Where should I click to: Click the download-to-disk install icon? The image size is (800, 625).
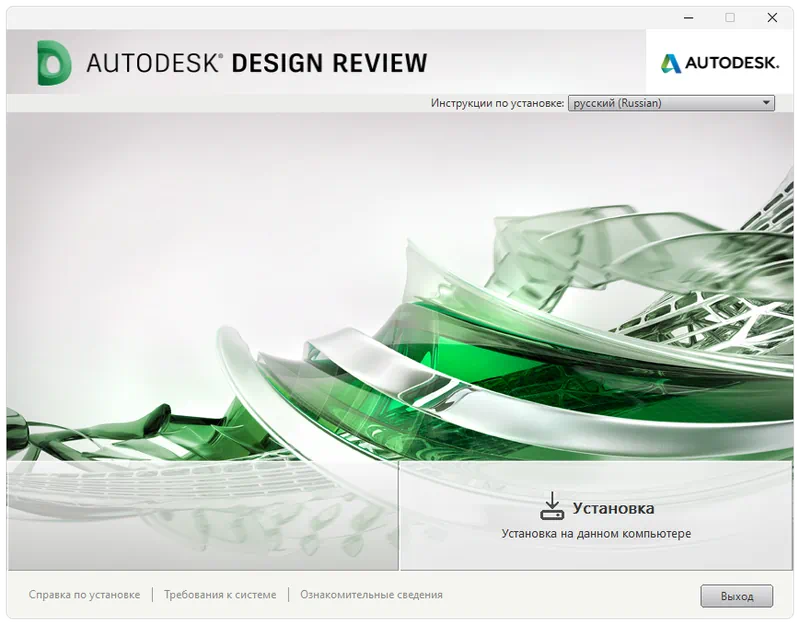tap(552, 506)
